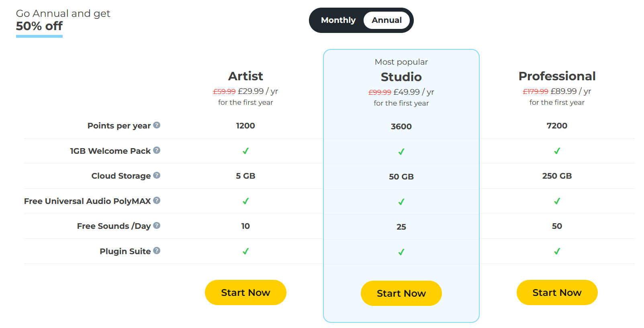This screenshot has height=328, width=644.
Task: Click the 50% off promo text
Action: 39,26
